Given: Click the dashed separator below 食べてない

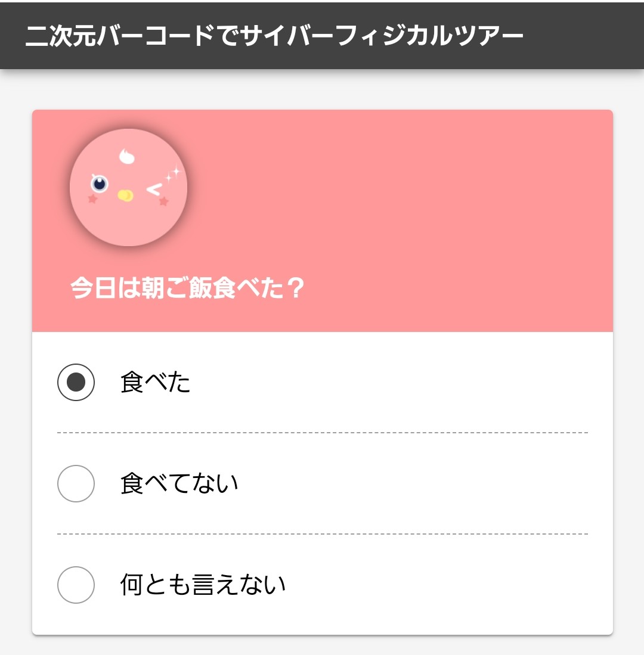Looking at the screenshot, I should coord(323,534).
